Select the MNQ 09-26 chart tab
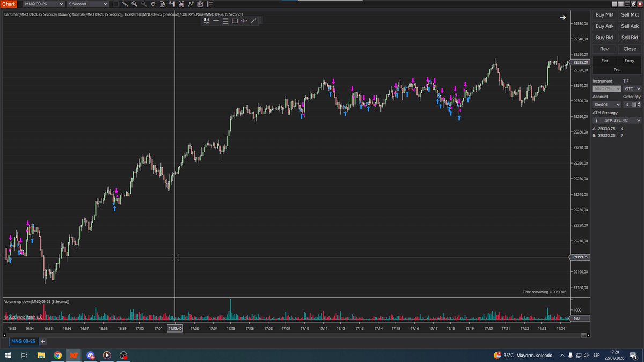Viewport: 644px width, 362px height. 23,341
